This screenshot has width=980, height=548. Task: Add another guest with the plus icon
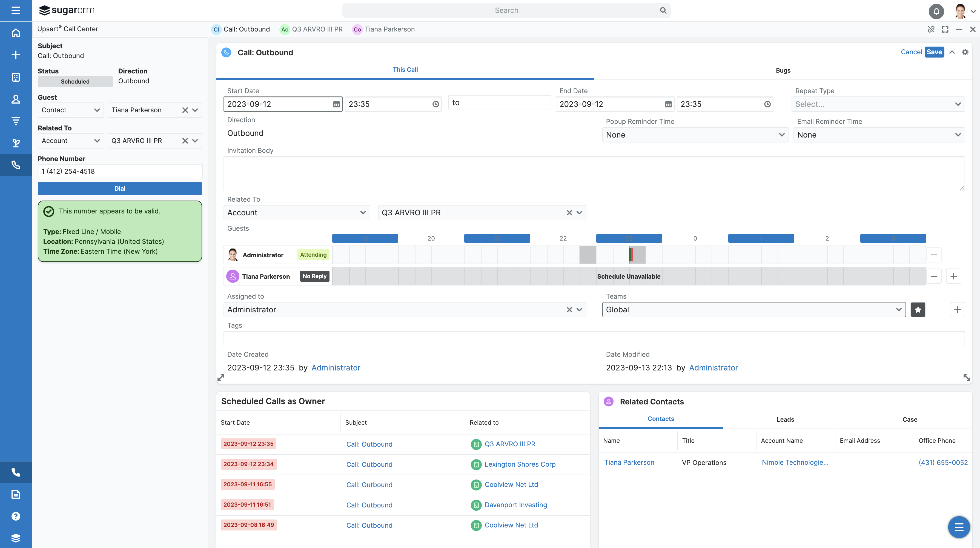click(954, 276)
